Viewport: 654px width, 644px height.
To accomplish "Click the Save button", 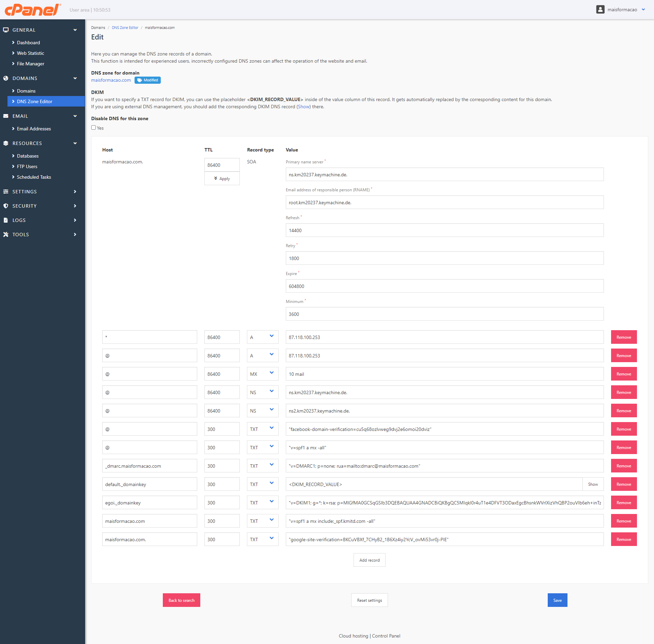I will [557, 600].
